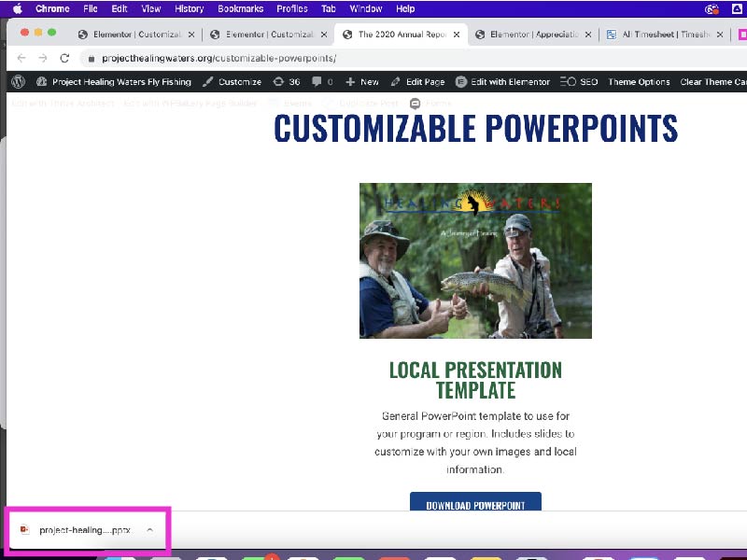Image resolution: width=747 pixels, height=560 pixels.
Task: Open the Bookmarks menu
Action: [x=241, y=8]
